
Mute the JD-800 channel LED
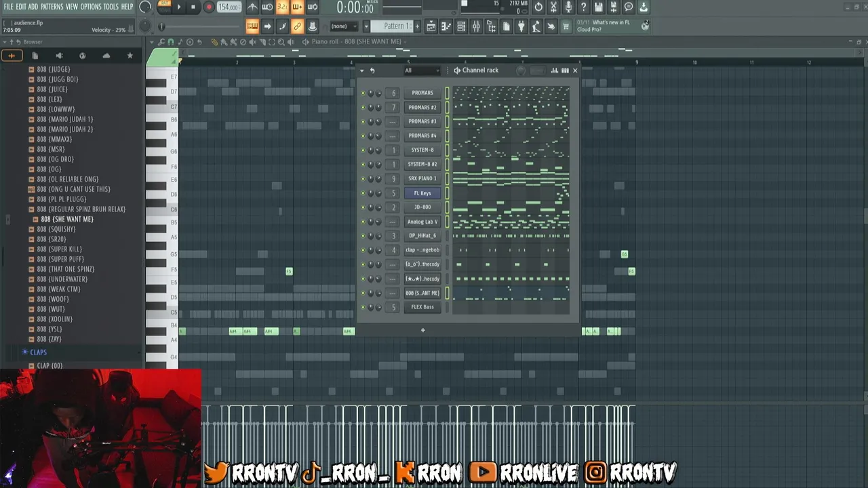tap(363, 207)
